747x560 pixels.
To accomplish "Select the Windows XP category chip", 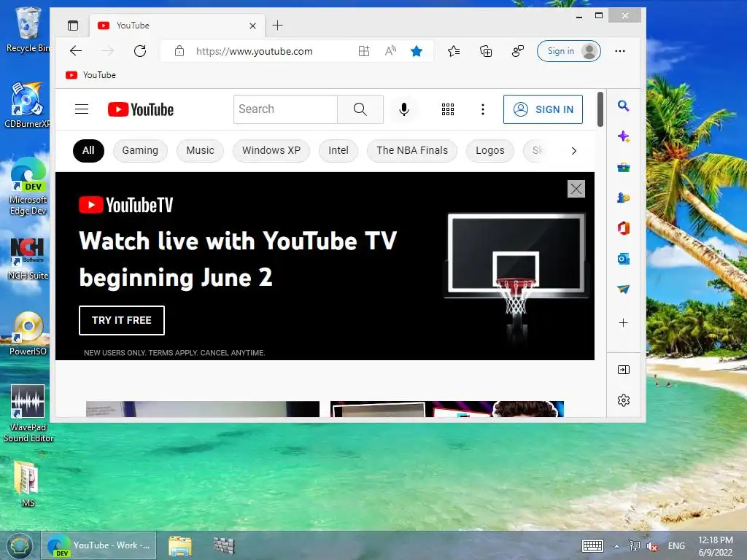I will click(271, 150).
